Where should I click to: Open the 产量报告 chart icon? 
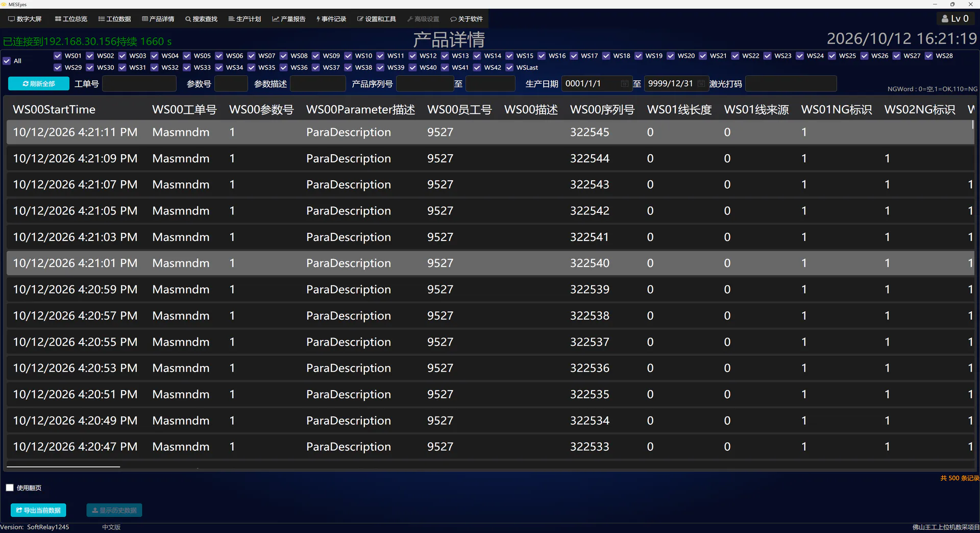276,19
